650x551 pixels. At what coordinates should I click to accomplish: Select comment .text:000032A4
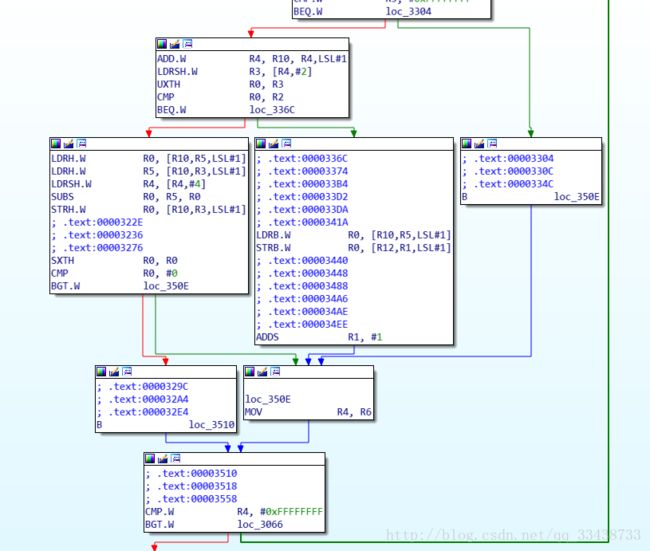(x=143, y=399)
